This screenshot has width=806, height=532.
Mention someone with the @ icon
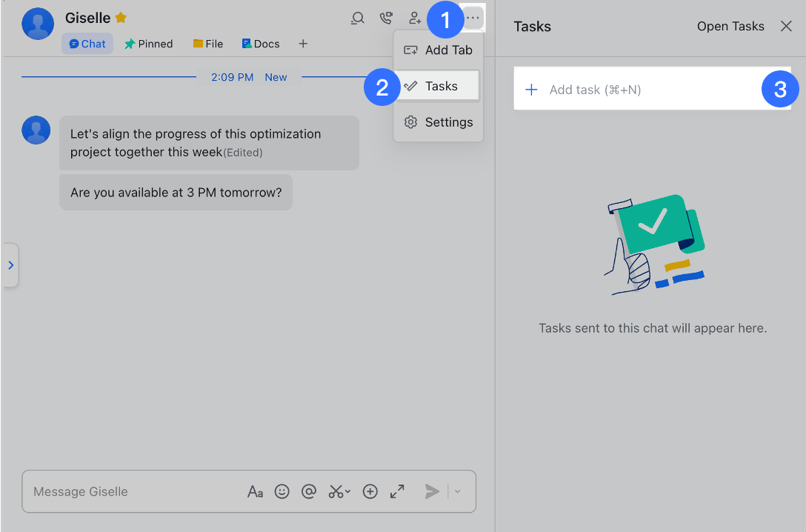click(x=309, y=491)
